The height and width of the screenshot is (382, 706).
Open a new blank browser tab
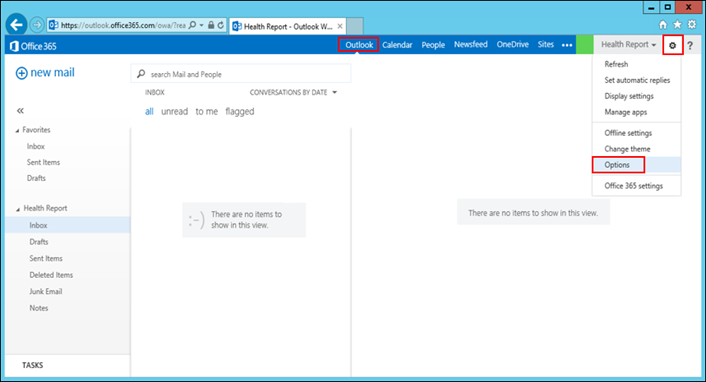[355, 26]
